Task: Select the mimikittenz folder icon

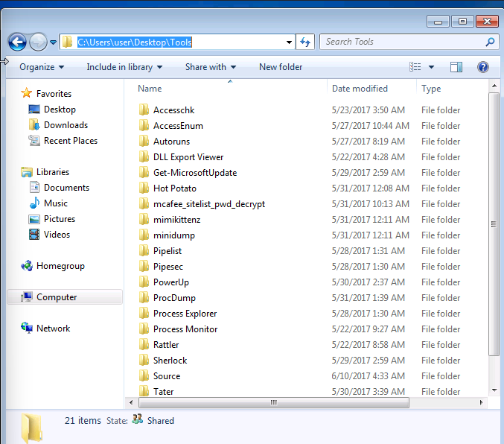Action: (x=144, y=220)
